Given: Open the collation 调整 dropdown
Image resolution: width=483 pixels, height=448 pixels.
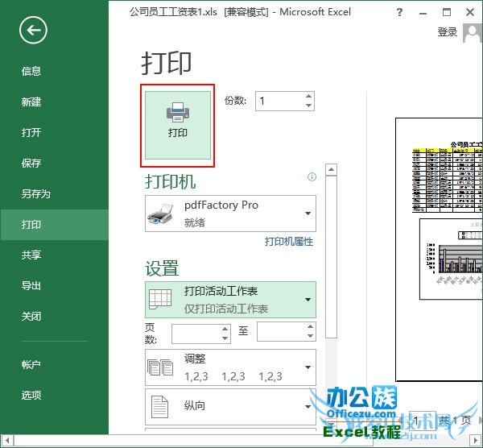Looking at the screenshot, I should coord(230,367).
